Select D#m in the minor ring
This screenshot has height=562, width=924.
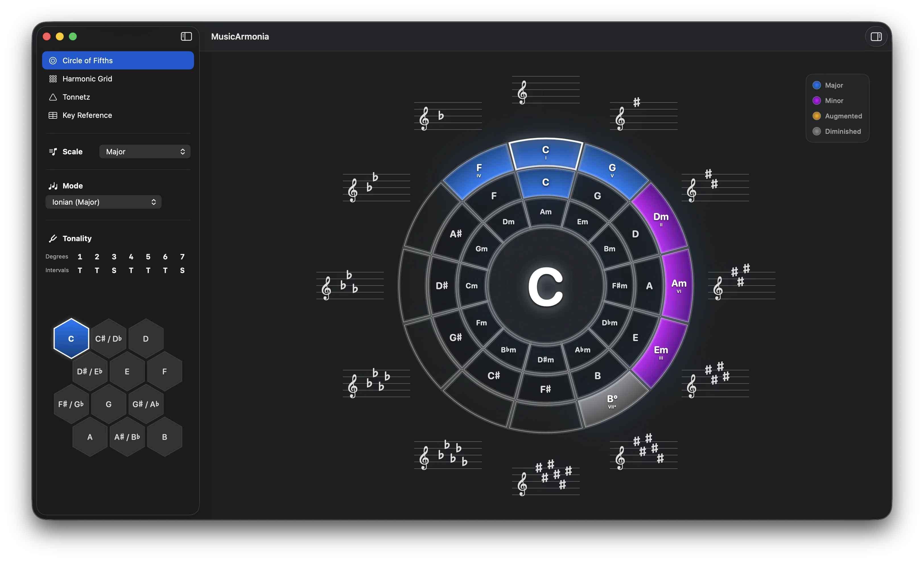546,360
